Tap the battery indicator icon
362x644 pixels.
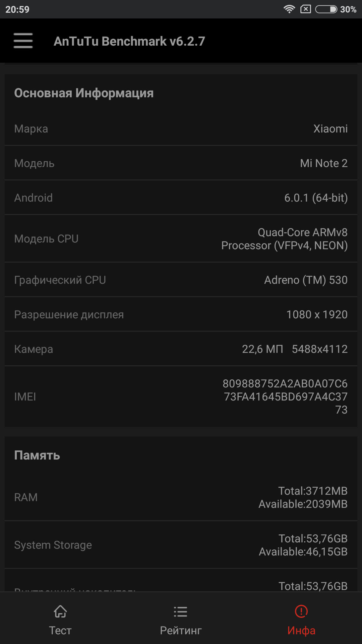point(326,9)
